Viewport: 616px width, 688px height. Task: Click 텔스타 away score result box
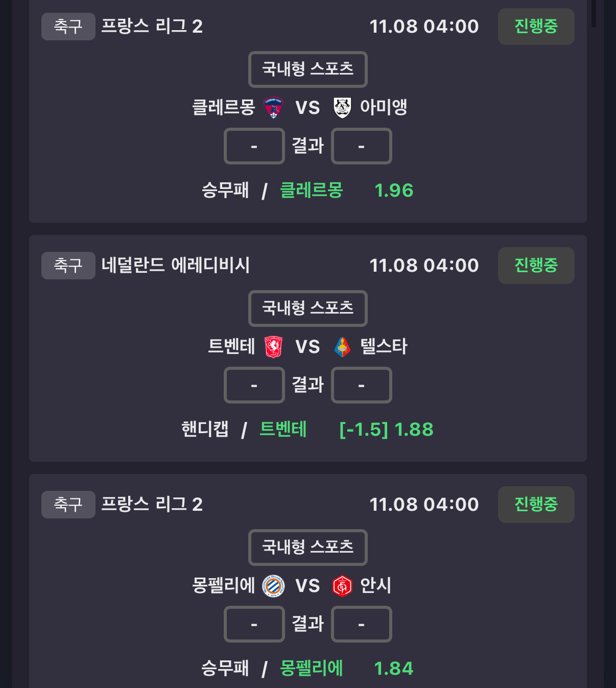361,386
